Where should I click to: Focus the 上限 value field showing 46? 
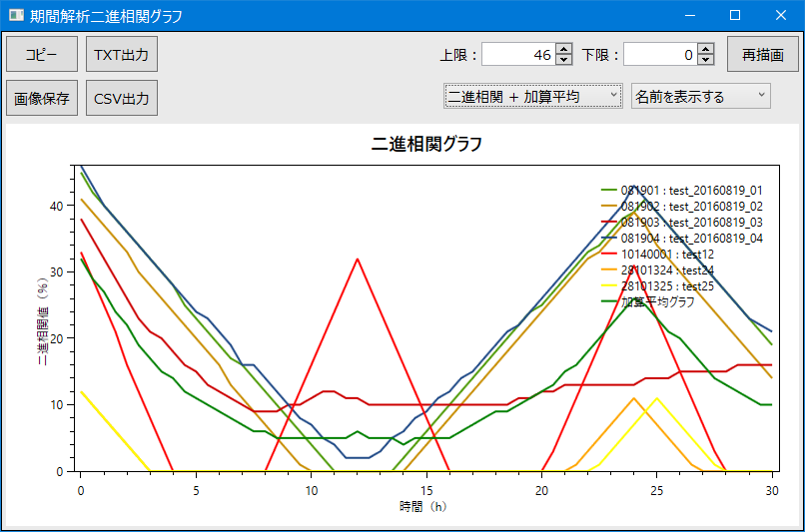518,54
